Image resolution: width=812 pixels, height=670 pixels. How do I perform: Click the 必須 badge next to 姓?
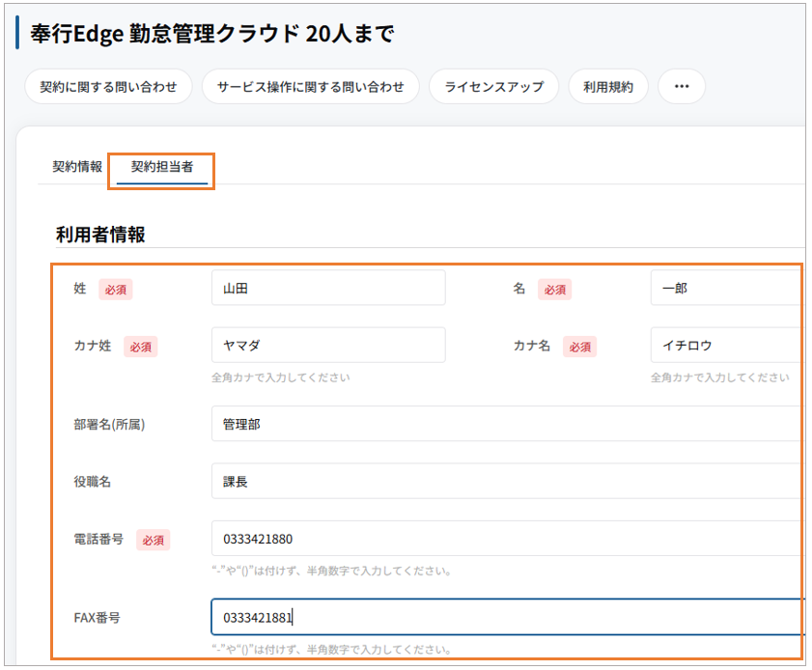point(116,290)
